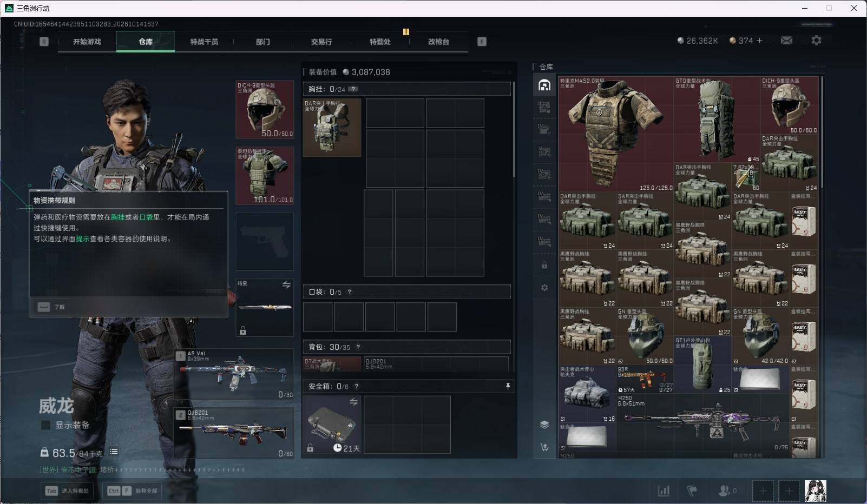Click the 进入特勤处 button
The height and width of the screenshot is (504, 867).
pyautogui.click(x=67, y=490)
